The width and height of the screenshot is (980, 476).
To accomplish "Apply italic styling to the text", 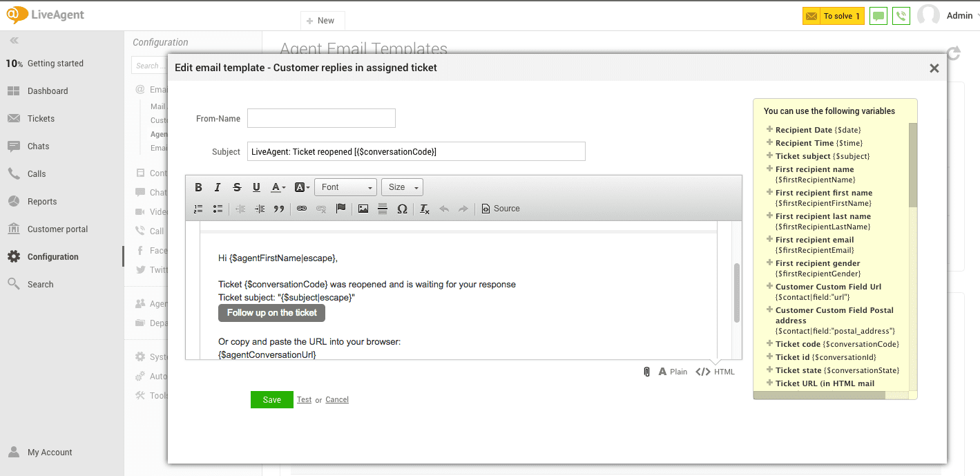I will [x=218, y=187].
